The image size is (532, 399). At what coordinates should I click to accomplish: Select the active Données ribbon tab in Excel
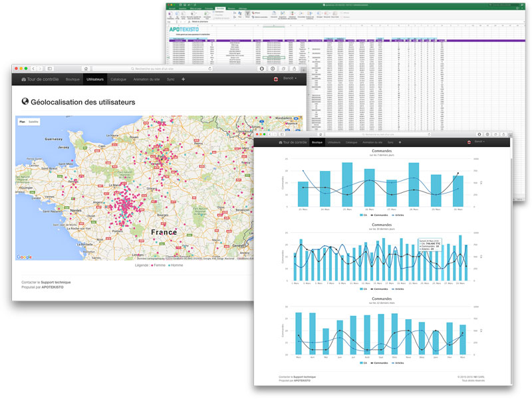220,8
